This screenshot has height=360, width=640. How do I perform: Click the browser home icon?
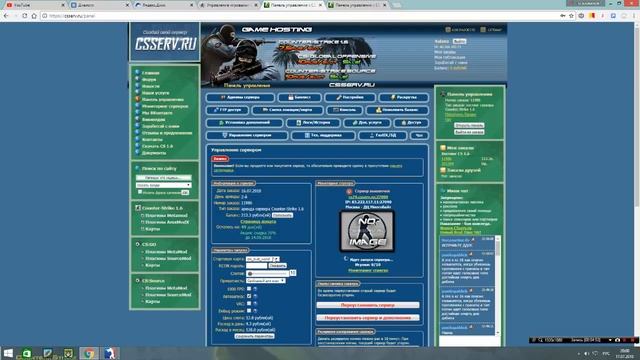tap(34, 16)
